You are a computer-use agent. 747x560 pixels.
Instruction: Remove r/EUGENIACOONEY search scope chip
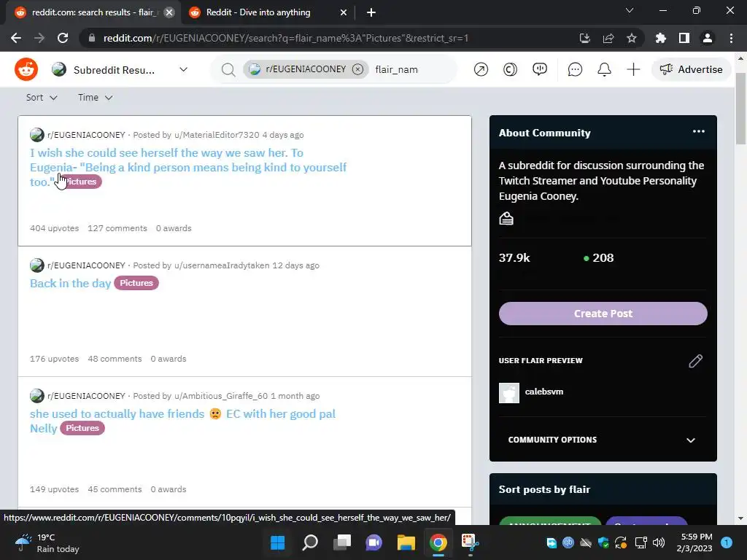point(357,69)
